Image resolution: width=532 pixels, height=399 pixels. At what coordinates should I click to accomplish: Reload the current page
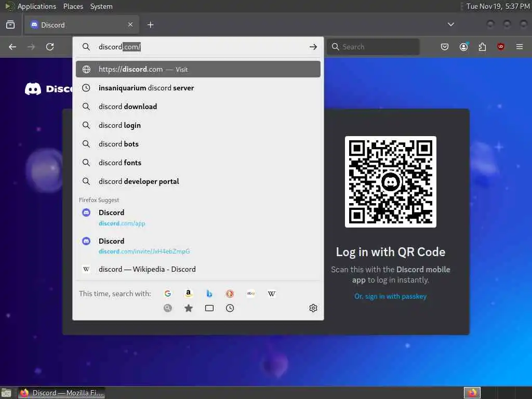pos(50,47)
